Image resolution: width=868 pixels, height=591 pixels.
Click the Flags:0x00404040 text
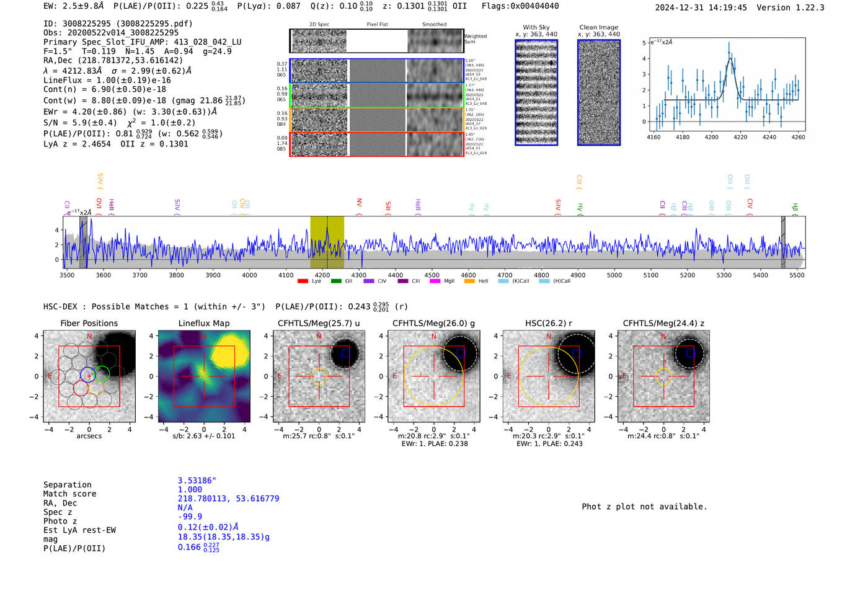click(x=520, y=6)
